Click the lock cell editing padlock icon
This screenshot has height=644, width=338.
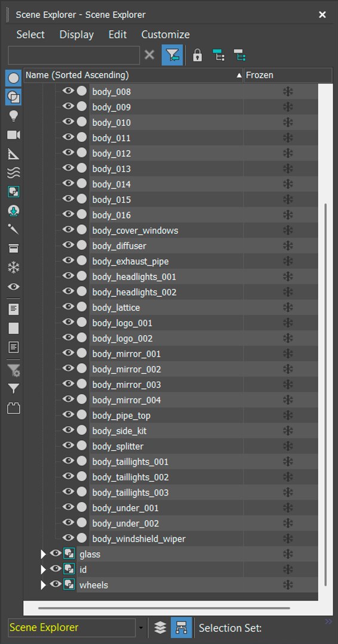click(x=198, y=55)
